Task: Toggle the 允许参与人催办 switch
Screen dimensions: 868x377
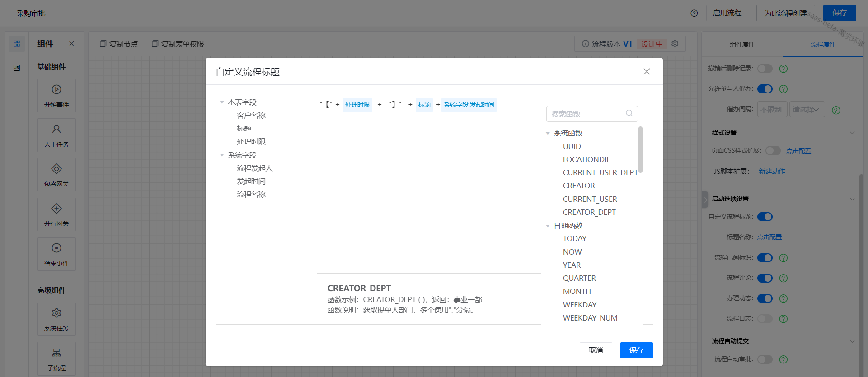Action: click(765, 89)
